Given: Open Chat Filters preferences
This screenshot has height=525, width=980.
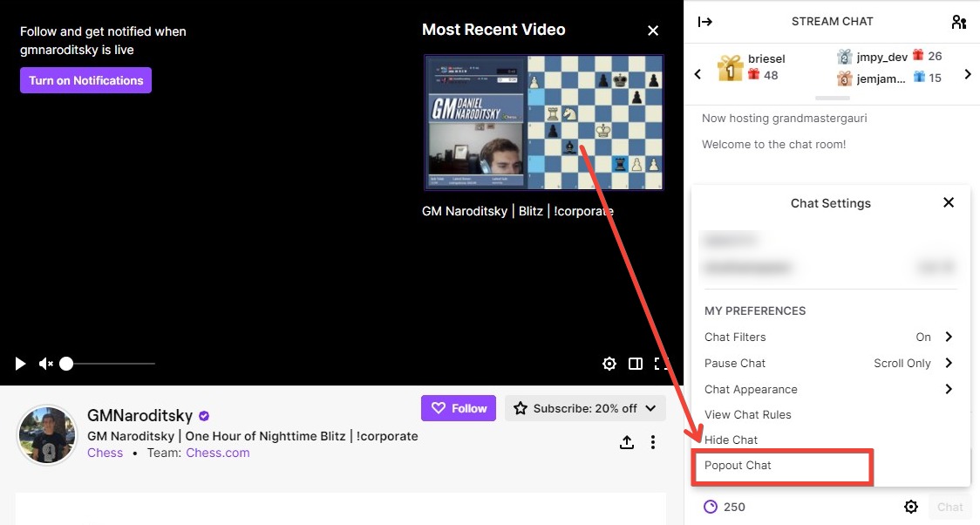Looking at the screenshot, I should [830, 337].
